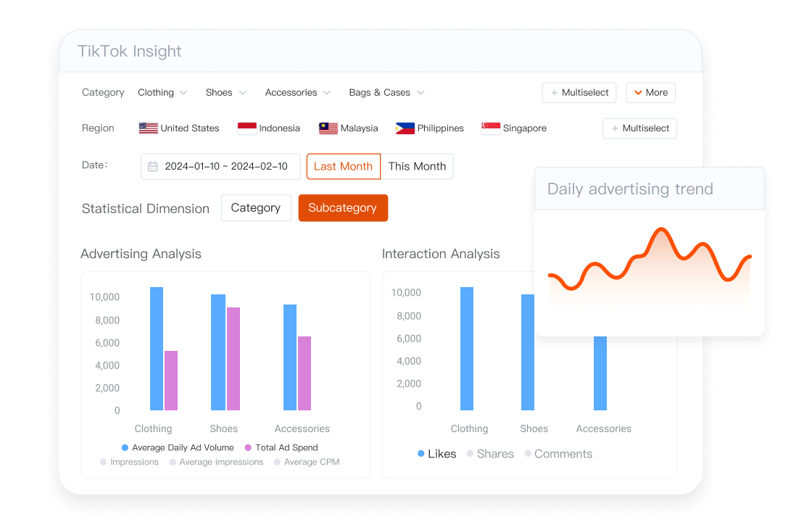The image size is (812, 522).
Task: Select Malaysia region
Action: tap(349, 128)
